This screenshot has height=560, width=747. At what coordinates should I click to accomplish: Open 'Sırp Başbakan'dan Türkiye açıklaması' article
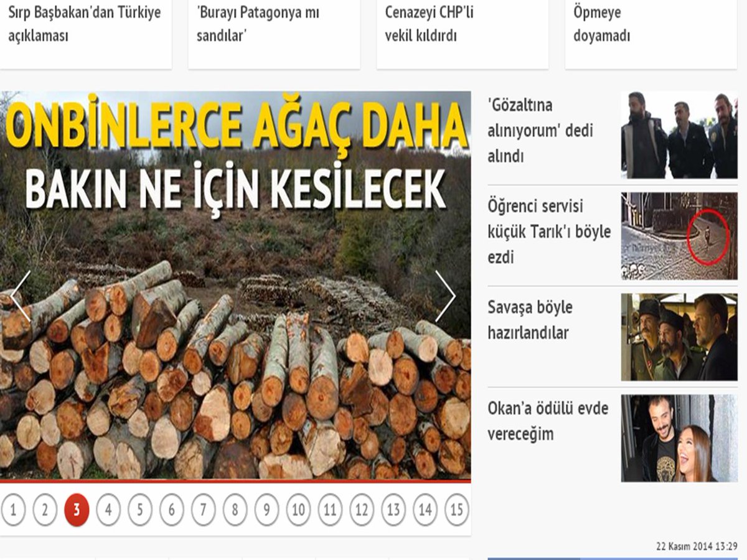[85, 24]
